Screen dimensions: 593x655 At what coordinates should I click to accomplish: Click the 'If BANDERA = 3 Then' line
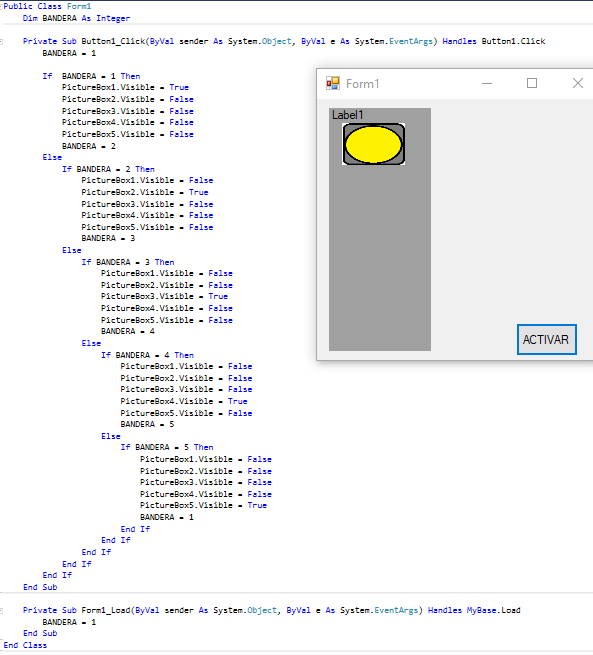[x=128, y=262]
